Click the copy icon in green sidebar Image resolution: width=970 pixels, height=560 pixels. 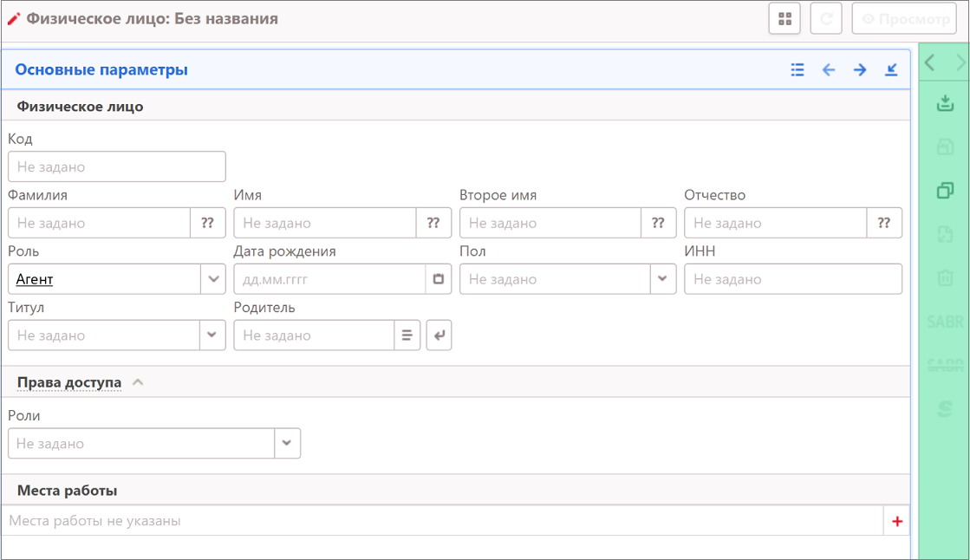pos(945,191)
